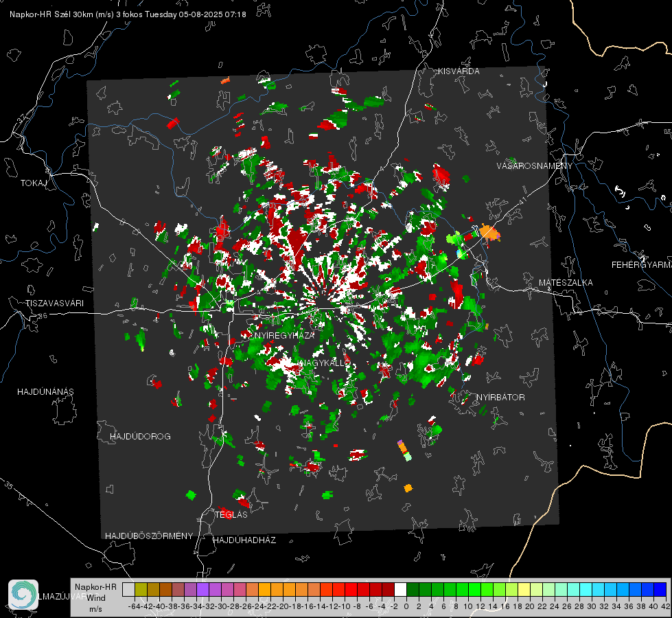
Task: Click the KISVÁRDA city label
Action: click(459, 71)
